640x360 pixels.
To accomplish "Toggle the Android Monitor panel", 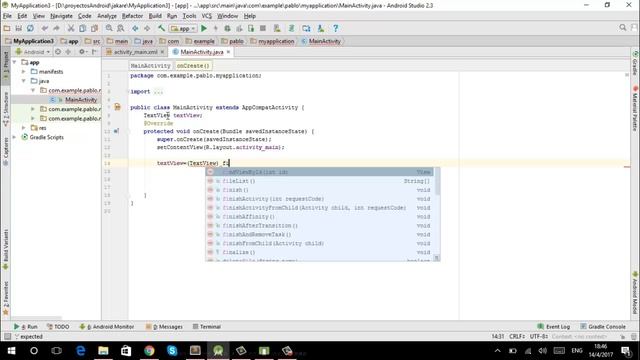I will (107, 327).
